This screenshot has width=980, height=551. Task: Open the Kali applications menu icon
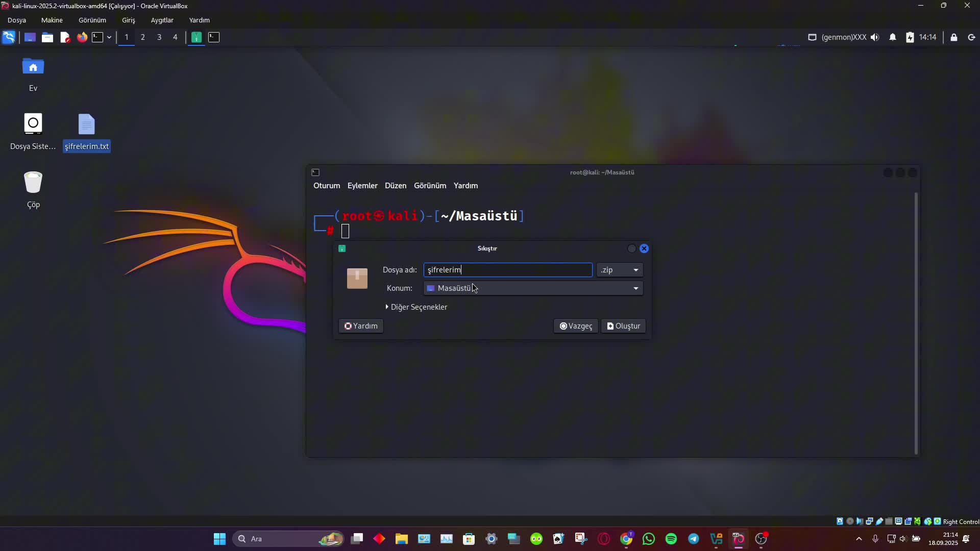pos(9,37)
